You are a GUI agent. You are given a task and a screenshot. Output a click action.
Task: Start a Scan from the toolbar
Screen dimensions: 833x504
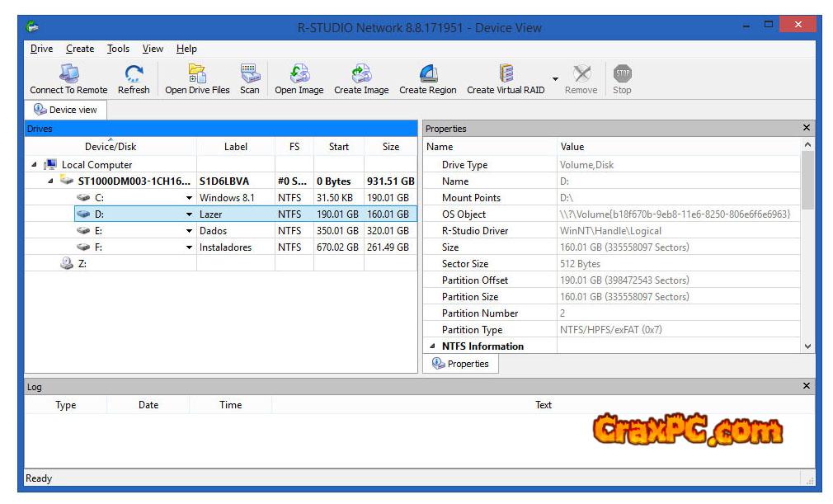click(x=250, y=73)
